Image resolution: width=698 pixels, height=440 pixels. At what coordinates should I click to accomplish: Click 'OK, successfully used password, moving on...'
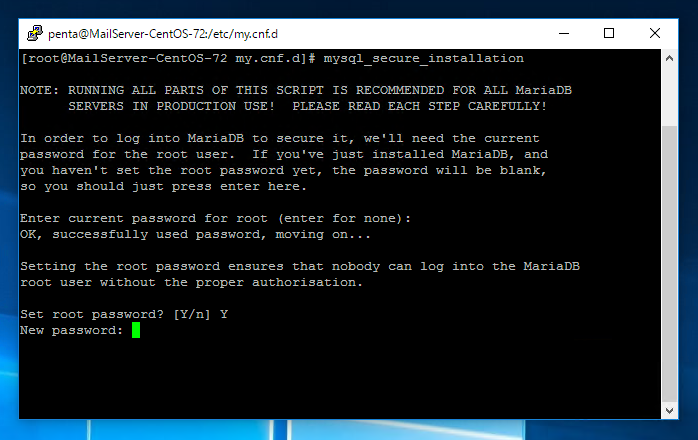195,234
